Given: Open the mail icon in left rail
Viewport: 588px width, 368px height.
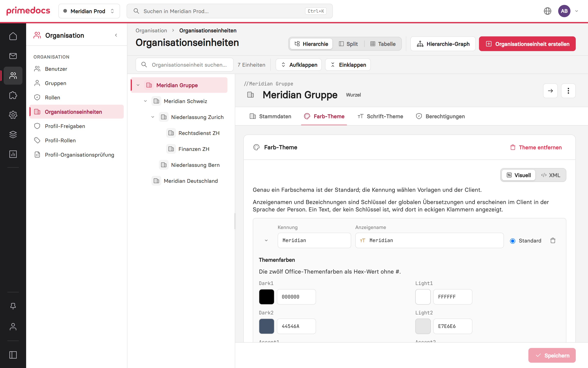Looking at the screenshot, I should 13,56.
